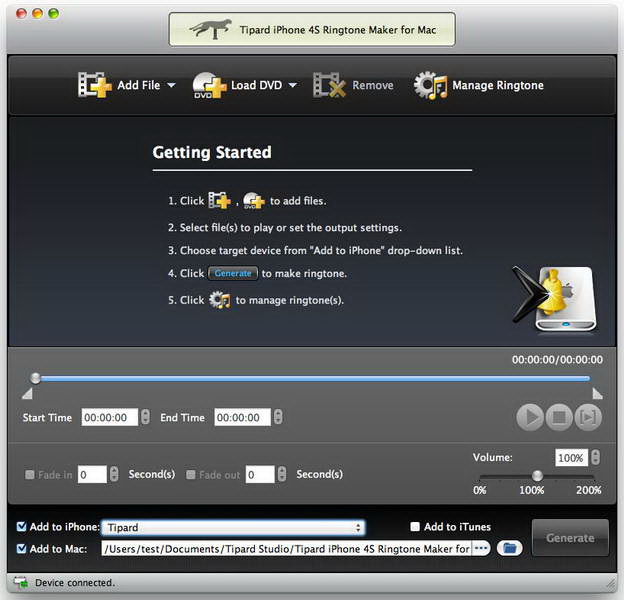The height and width of the screenshot is (600, 624).
Task: Click the Start Time stepper arrows
Action: pos(145,417)
